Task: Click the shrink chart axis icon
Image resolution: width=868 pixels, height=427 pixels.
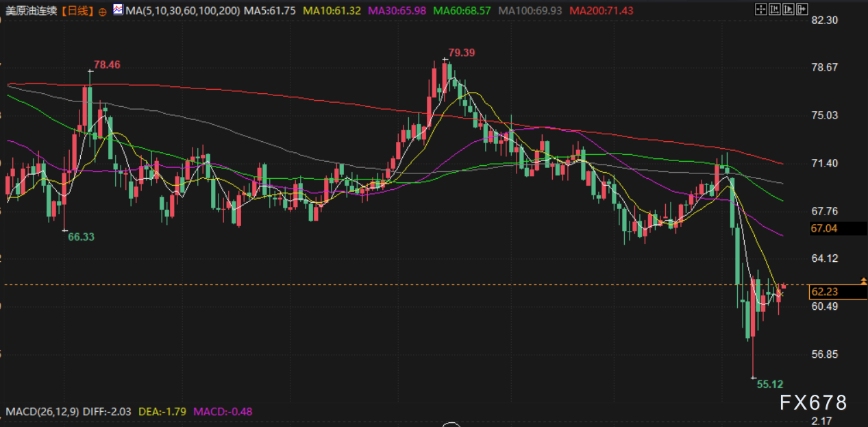Action: tap(775, 9)
